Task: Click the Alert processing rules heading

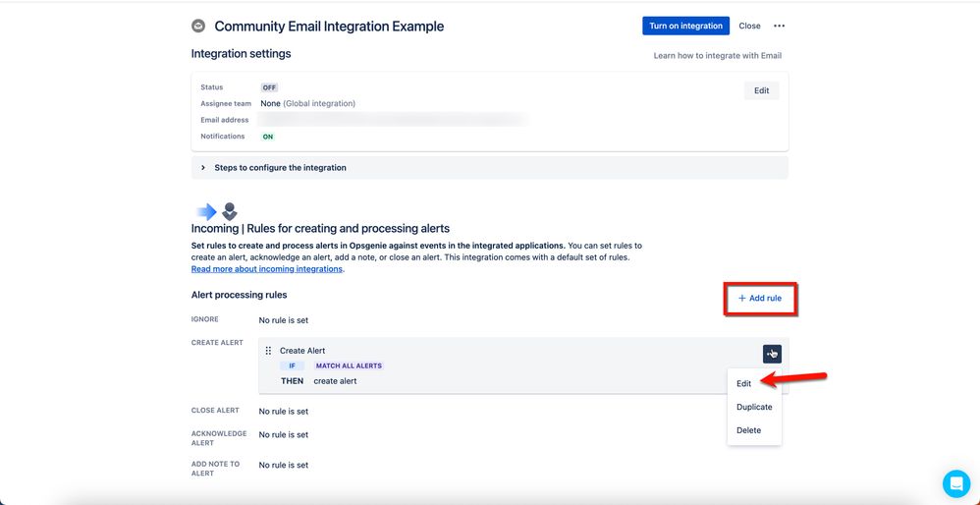Action: 239,295
